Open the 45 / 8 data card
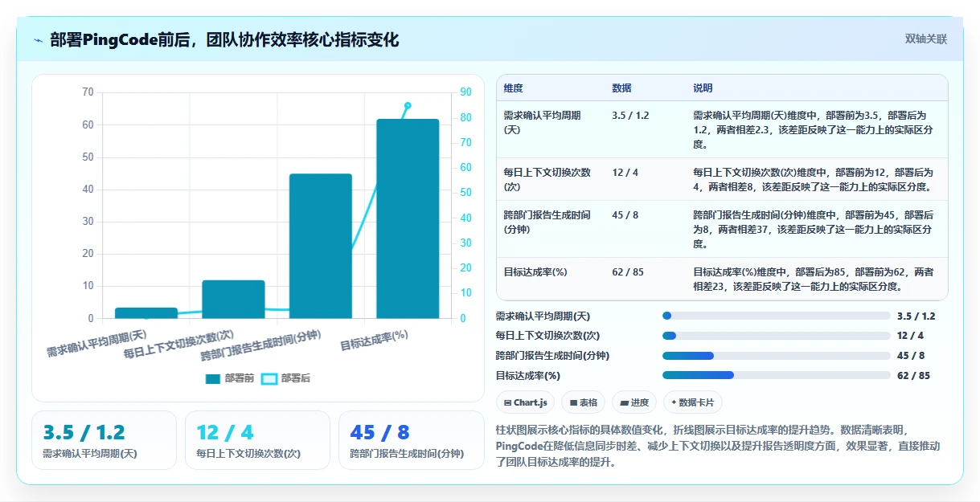 (x=411, y=440)
